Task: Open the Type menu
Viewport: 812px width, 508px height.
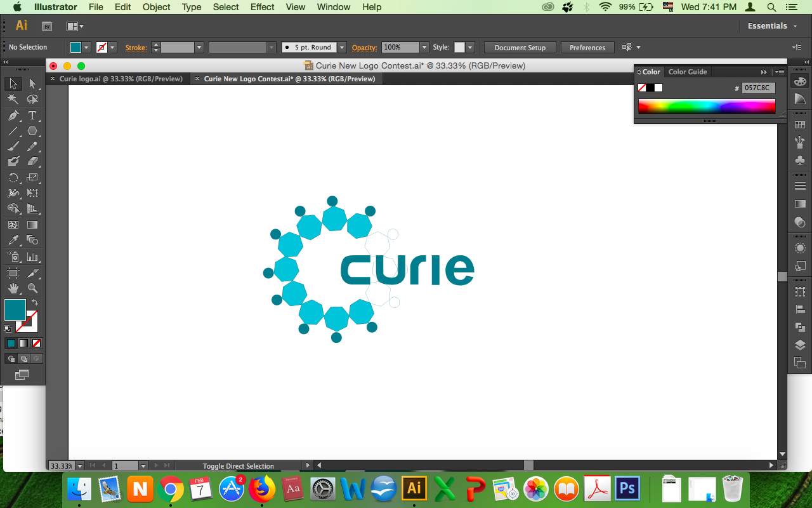Action: click(x=192, y=7)
